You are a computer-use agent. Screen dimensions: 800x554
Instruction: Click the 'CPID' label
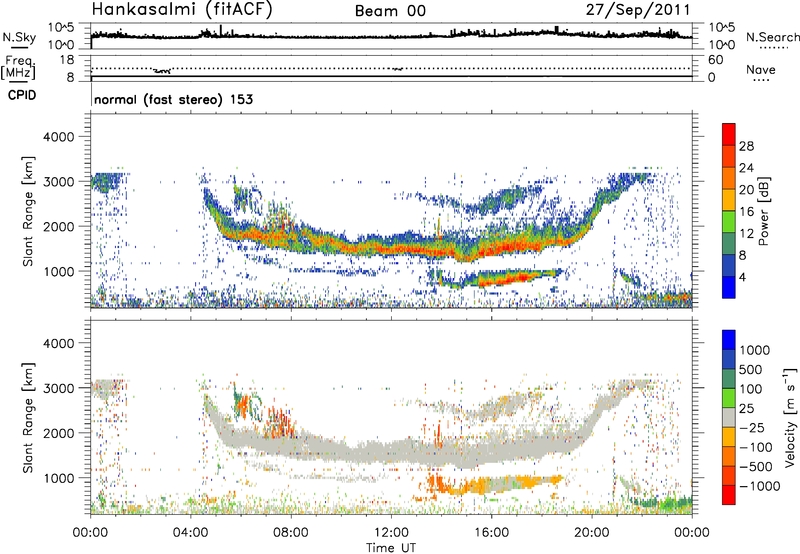[x=22, y=95]
